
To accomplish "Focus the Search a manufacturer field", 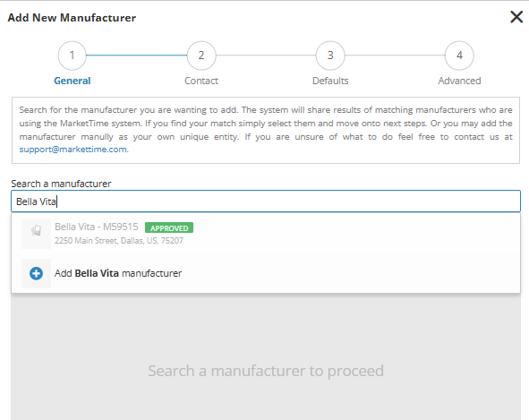I will click(x=266, y=201).
